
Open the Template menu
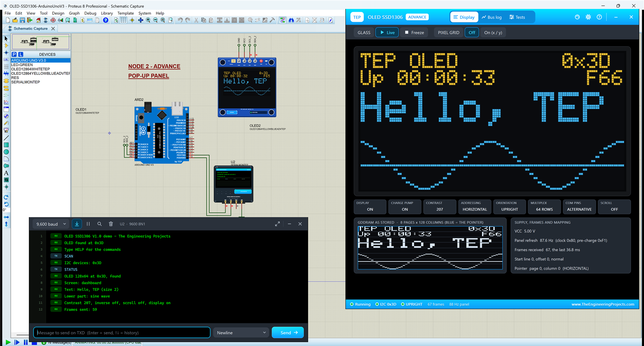point(126,13)
